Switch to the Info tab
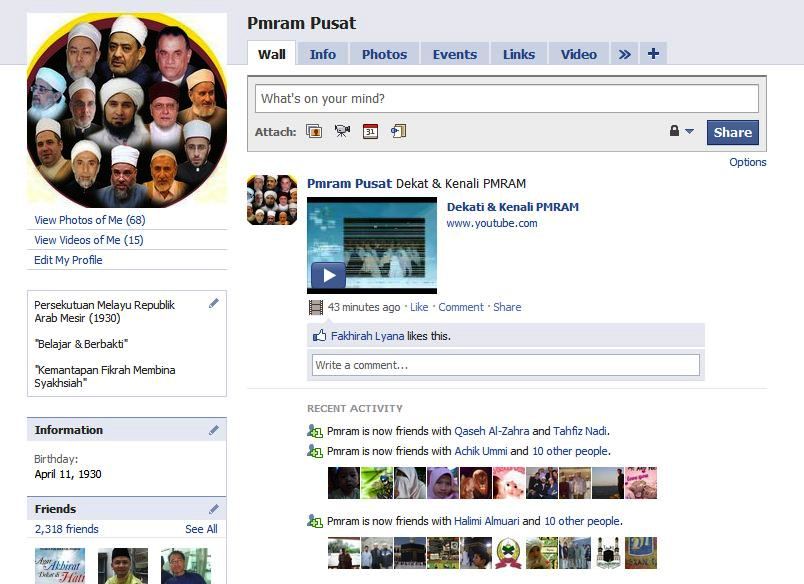This screenshot has width=804, height=584. coord(323,54)
